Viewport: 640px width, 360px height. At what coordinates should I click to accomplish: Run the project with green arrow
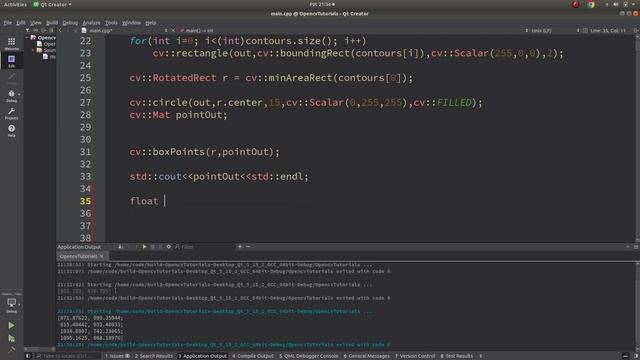(11, 325)
